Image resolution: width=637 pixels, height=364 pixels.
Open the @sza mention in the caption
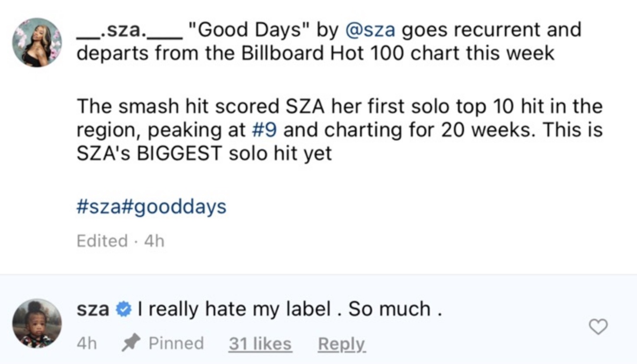click(x=370, y=30)
